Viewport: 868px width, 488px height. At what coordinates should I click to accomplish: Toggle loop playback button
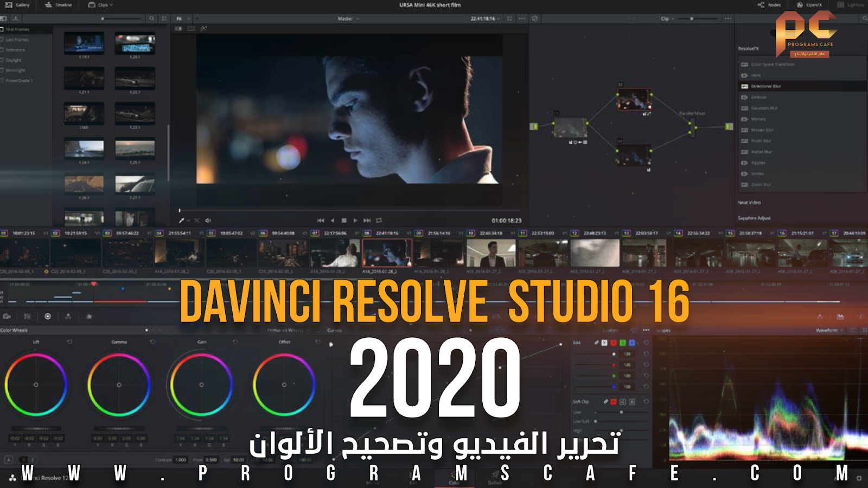(379, 221)
